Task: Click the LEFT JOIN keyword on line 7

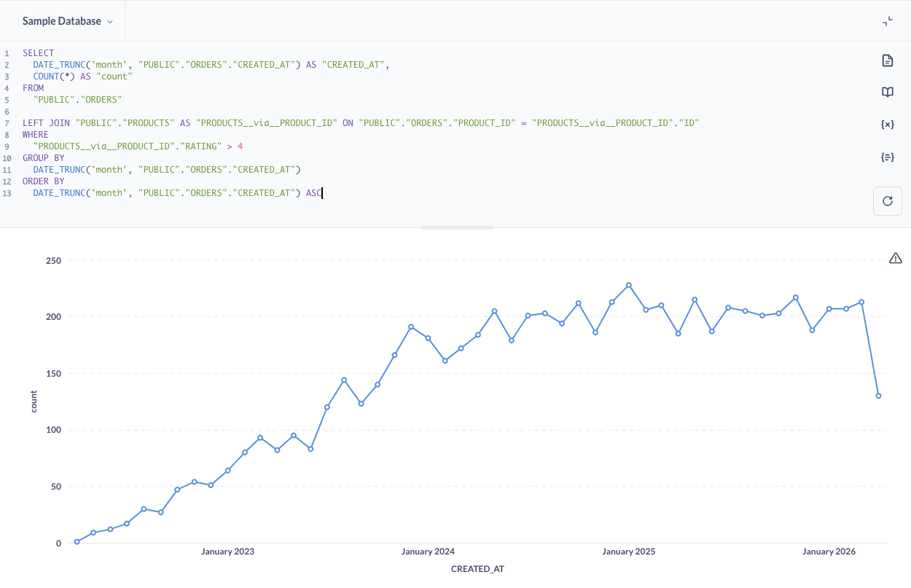Action: 46,123
